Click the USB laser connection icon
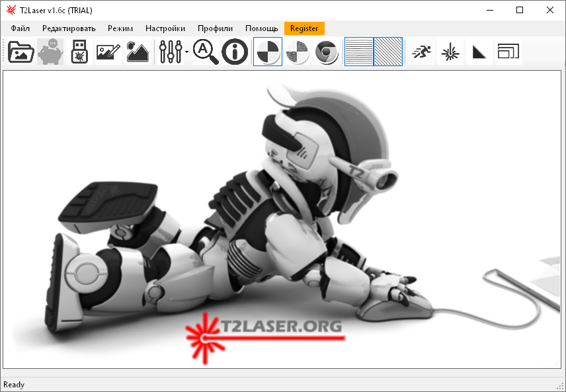The width and height of the screenshot is (566, 392). [x=79, y=52]
